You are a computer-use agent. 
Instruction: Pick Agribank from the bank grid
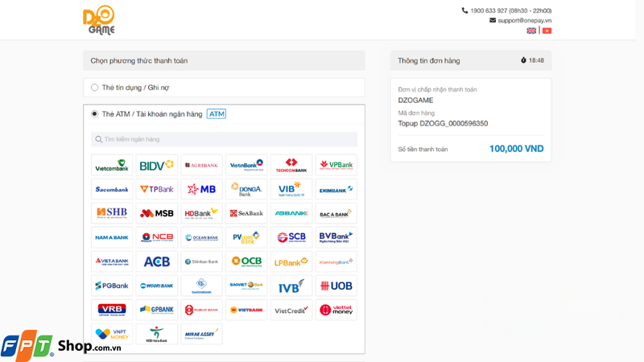click(201, 165)
